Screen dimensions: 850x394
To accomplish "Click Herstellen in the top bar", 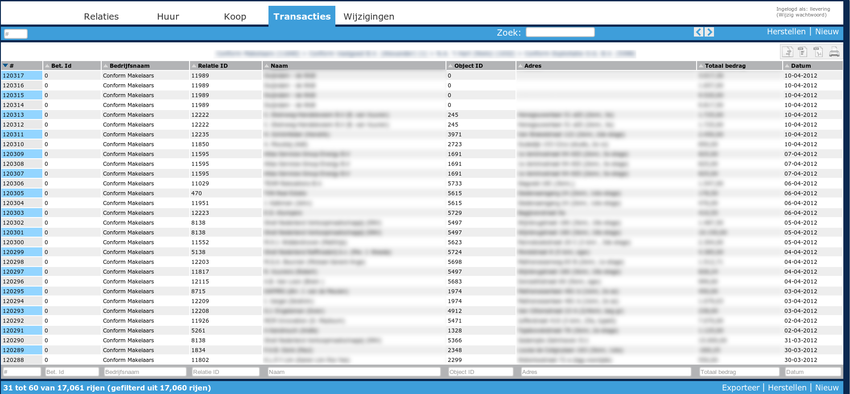I will pyautogui.click(x=786, y=32).
